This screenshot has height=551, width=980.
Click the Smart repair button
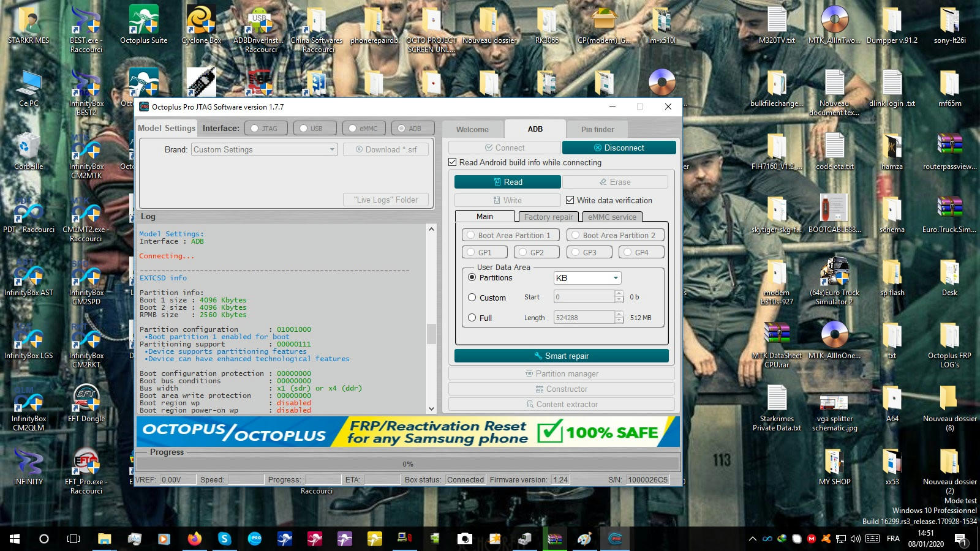click(561, 356)
